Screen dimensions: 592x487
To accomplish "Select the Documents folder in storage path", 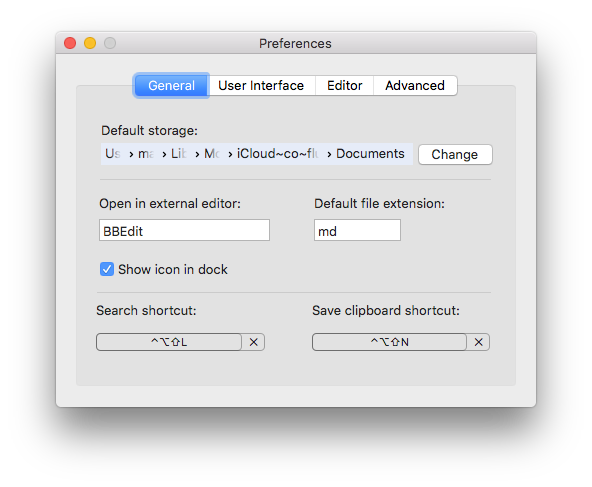I will (x=370, y=154).
